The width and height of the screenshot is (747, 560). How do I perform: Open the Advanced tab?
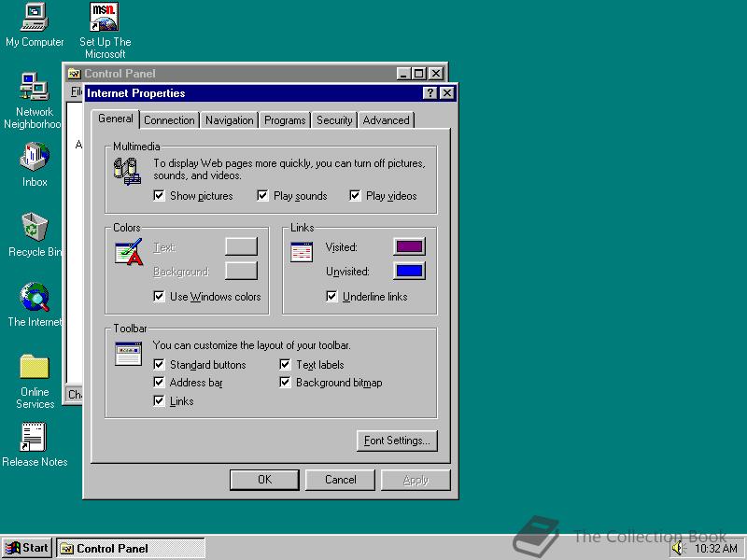click(386, 120)
